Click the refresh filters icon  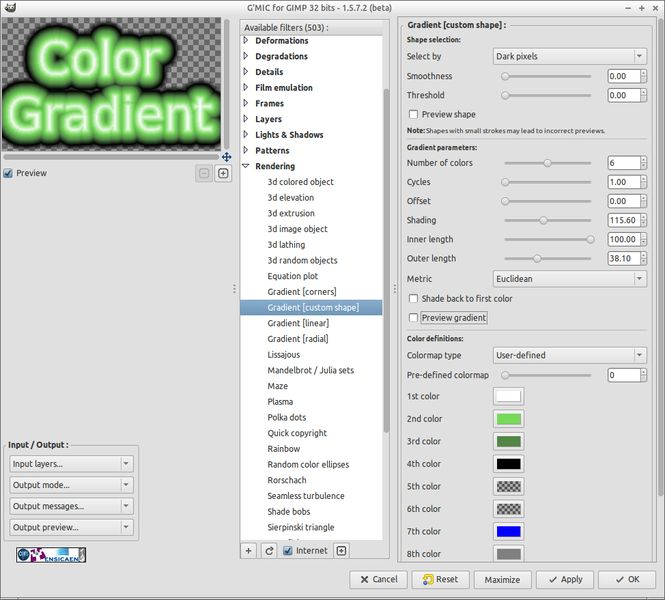coord(269,551)
